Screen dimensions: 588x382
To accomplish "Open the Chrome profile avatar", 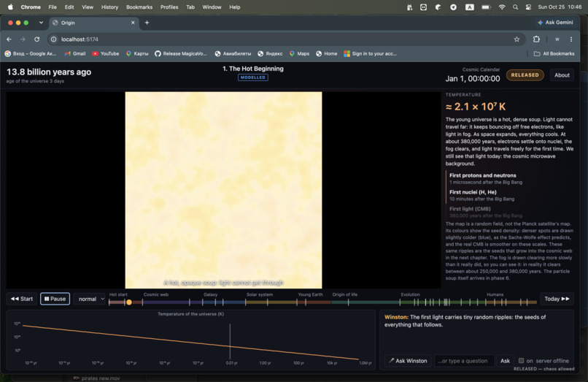I will coord(557,39).
